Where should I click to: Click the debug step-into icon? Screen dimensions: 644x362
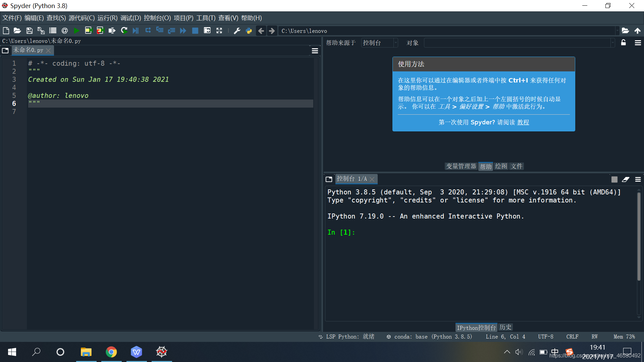(160, 31)
